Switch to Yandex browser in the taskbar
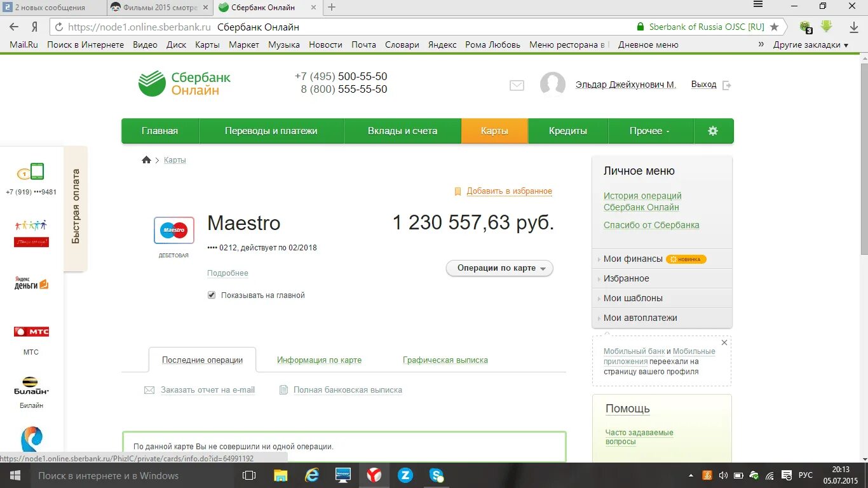This screenshot has height=488, width=868. point(374,475)
